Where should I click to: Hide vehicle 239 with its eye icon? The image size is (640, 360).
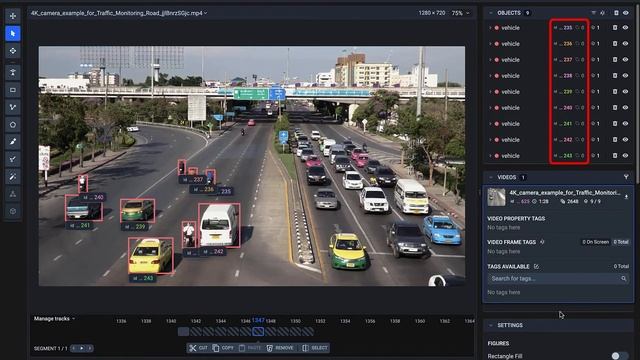tap(625, 91)
